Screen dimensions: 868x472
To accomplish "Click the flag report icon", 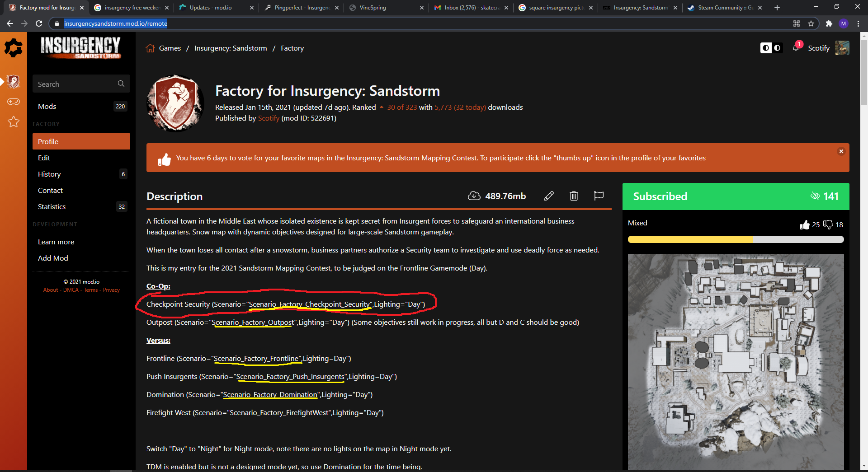I will (599, 196).
